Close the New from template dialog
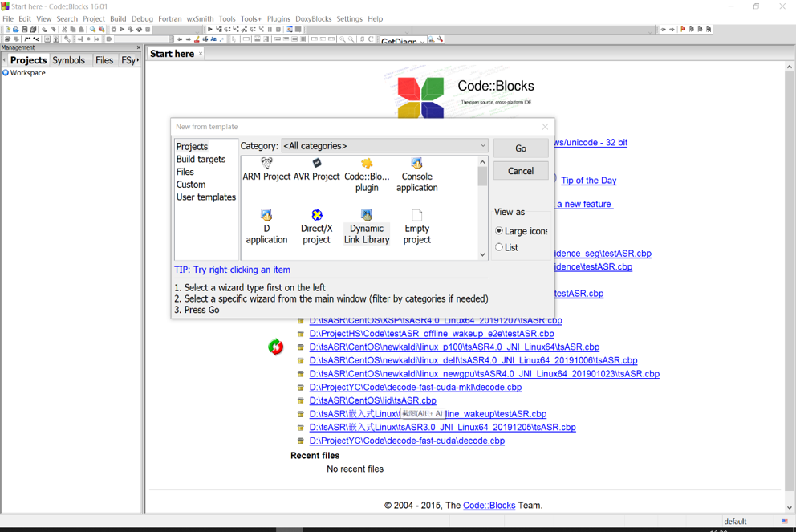The image size is (796, 532). coord(545,127)
